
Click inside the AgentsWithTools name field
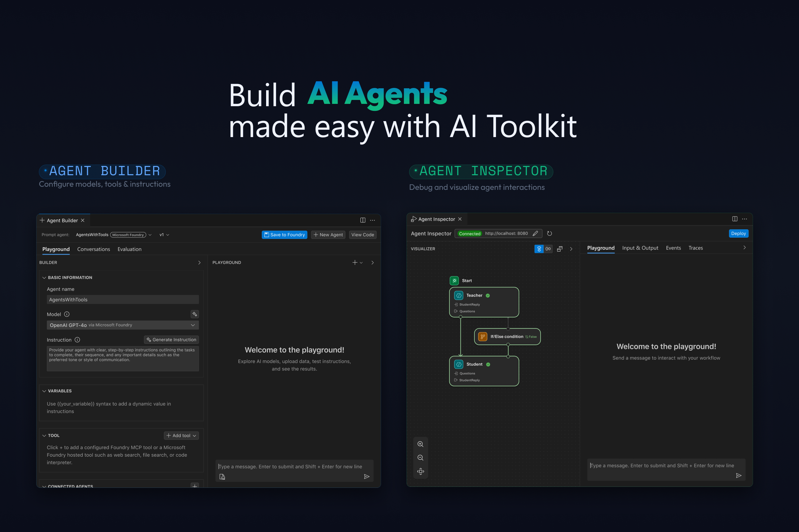[122, 299]
